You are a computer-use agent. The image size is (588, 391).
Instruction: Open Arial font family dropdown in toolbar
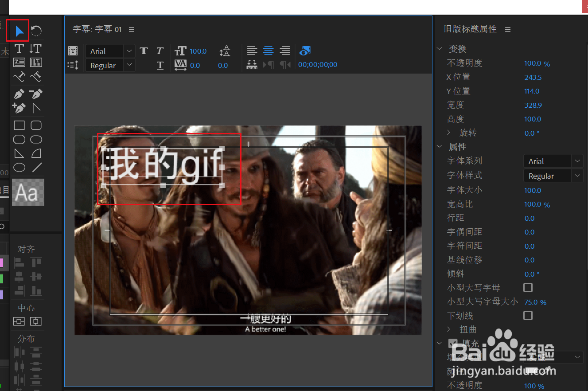pyautogui.click(x=110, y=51)
